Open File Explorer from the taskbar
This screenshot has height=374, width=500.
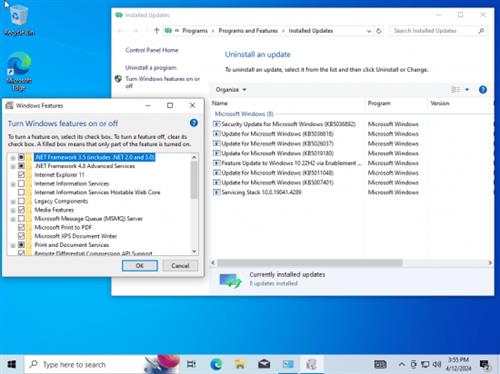coord(240,364)
